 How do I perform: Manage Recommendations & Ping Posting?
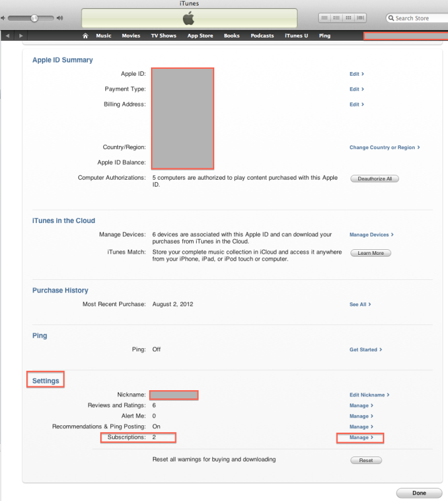coord(362,427)
